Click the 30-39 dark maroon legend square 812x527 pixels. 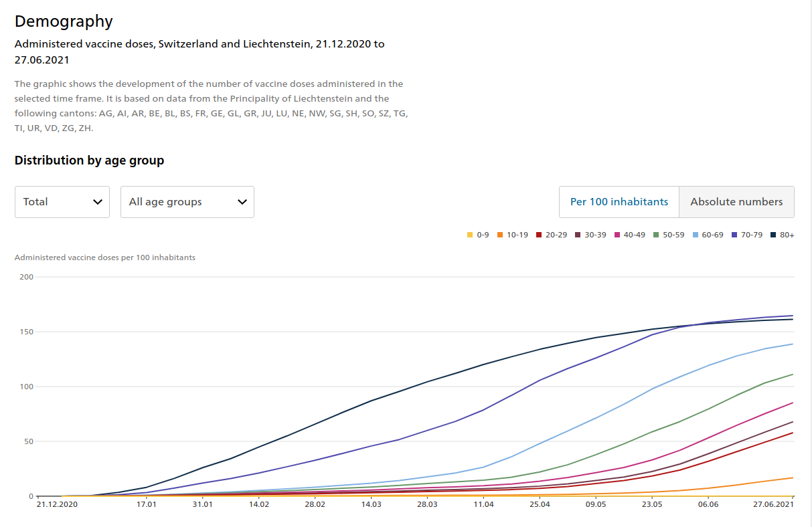[578, 235]
